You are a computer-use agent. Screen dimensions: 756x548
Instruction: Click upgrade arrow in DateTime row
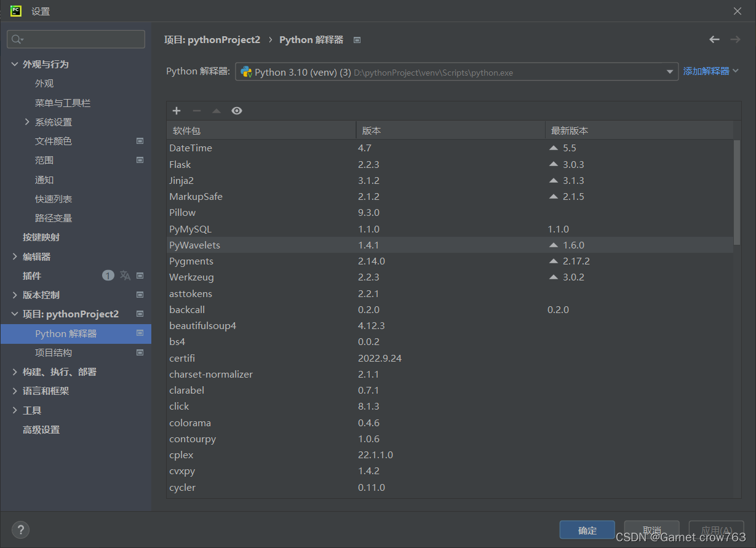(x=554, y=148)
